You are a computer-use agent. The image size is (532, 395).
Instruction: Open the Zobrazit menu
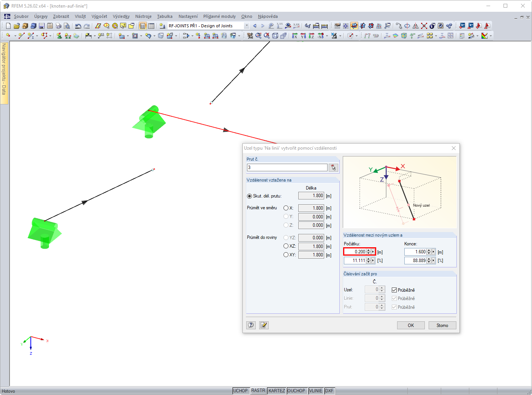61,16
